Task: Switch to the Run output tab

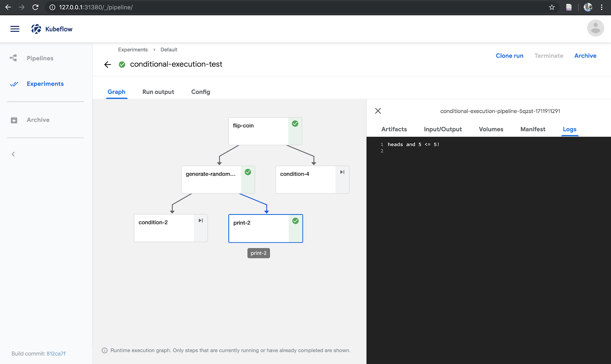Action: coord(158,92)
